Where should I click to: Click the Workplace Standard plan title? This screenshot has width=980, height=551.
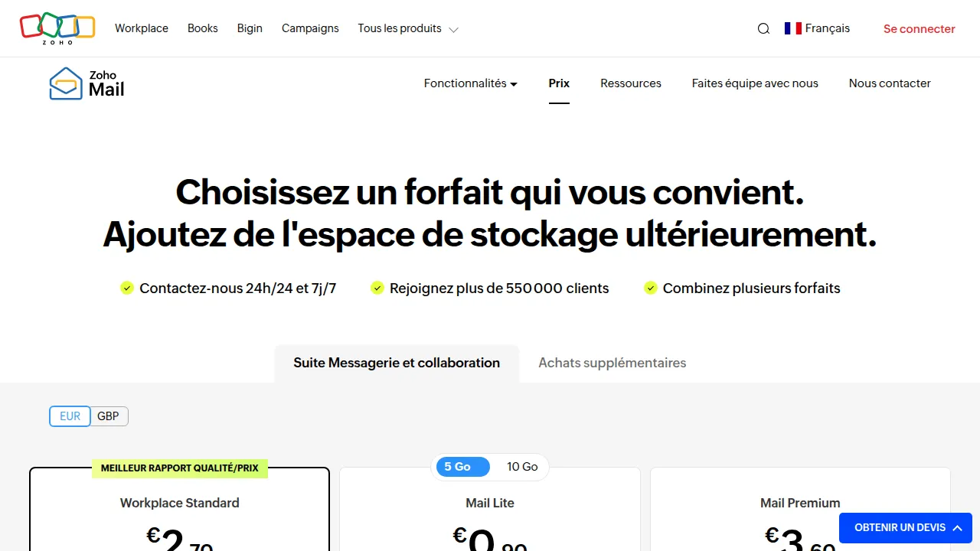pyautogui.click(x=180, y=503)
